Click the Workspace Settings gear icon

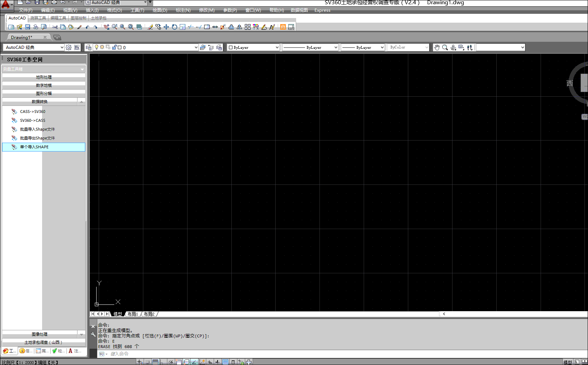[x=69, y=47]
